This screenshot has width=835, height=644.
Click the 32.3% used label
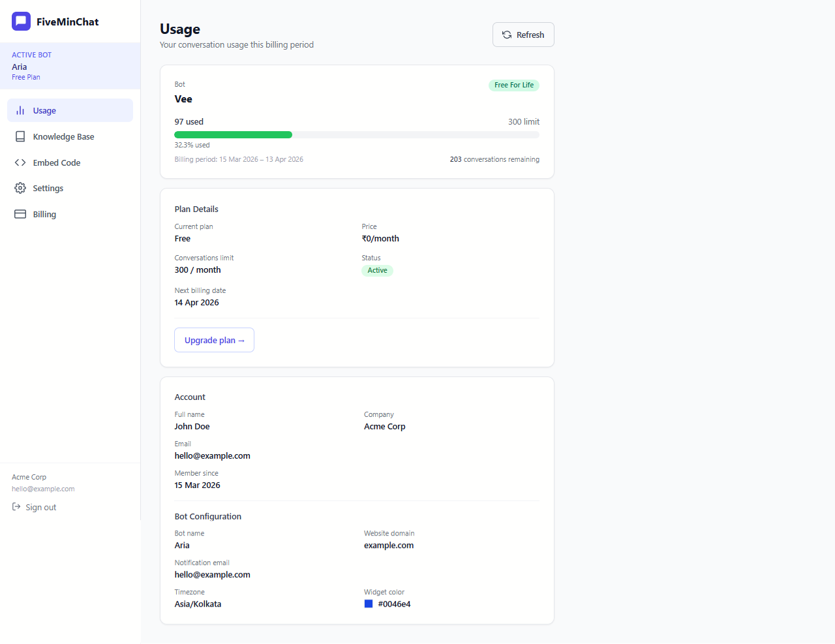192,145
